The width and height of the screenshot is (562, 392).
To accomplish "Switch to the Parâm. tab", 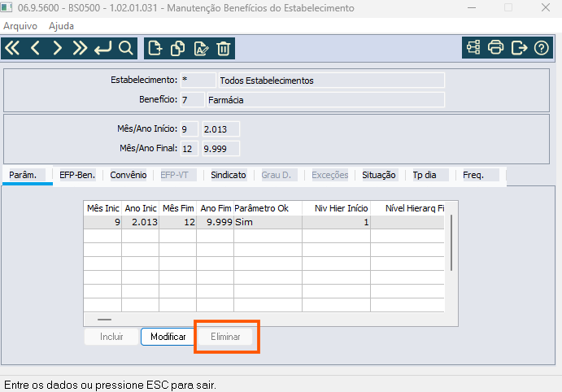I will click(x=27, y=175).
